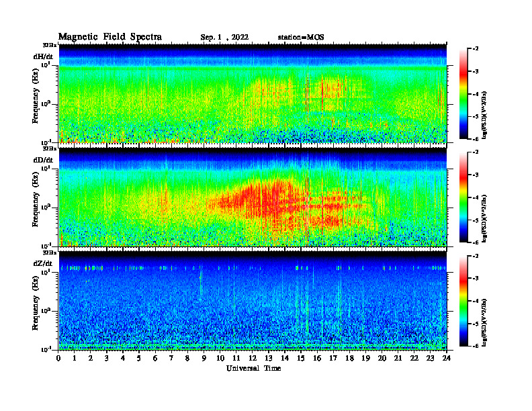The image size is (532, 411).
Task: Click hour 18 tick on Universal Time axis
Action: pos(349,359)
